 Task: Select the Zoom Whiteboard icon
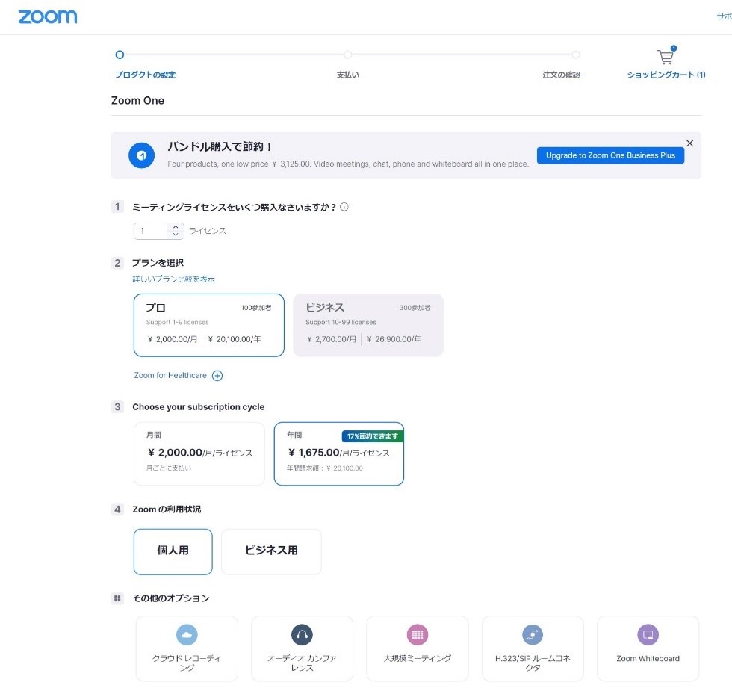coord(648,634)
